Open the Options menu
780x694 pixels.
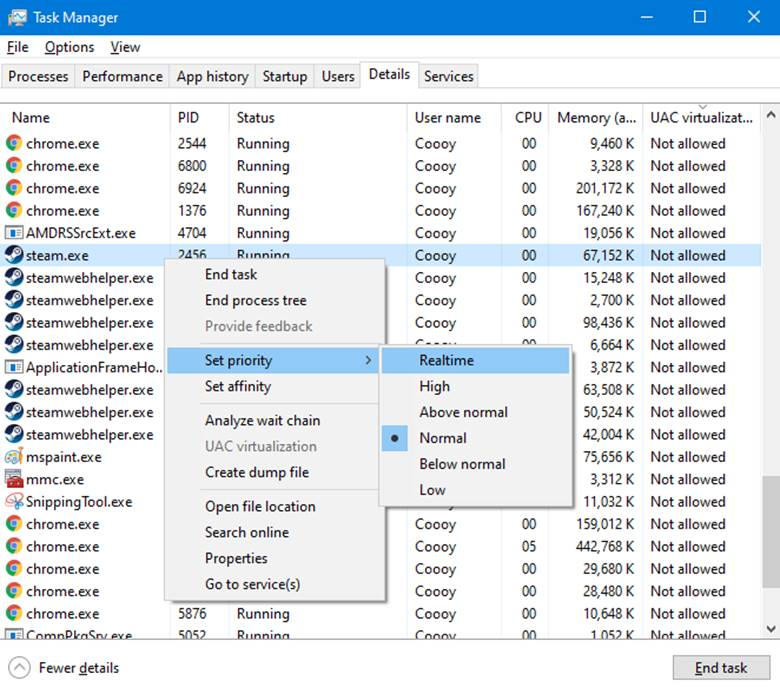click(69, 47)
